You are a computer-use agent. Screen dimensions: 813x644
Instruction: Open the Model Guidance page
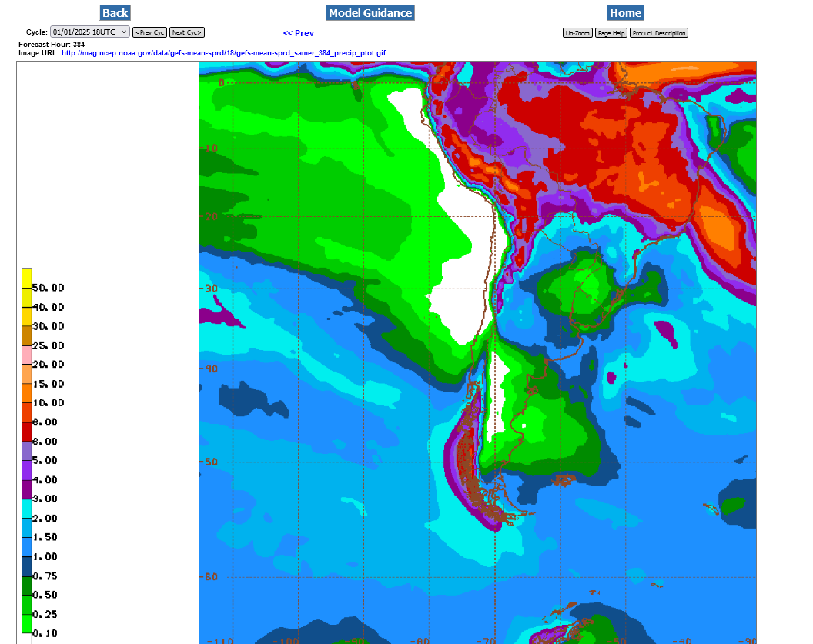coord(370,13)
